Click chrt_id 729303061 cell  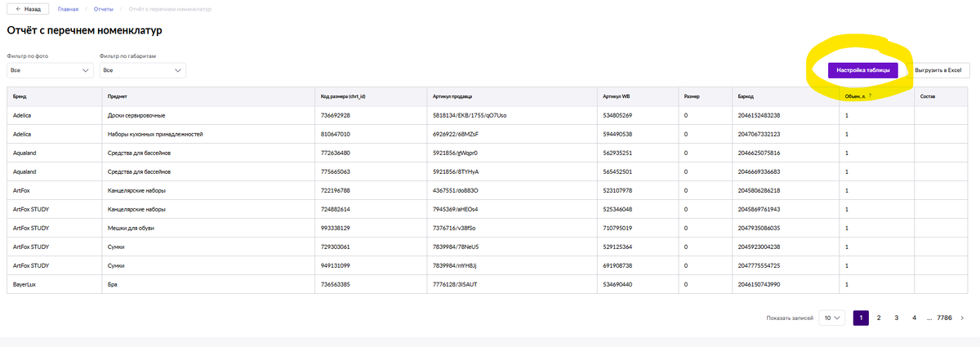click(336, 247)
